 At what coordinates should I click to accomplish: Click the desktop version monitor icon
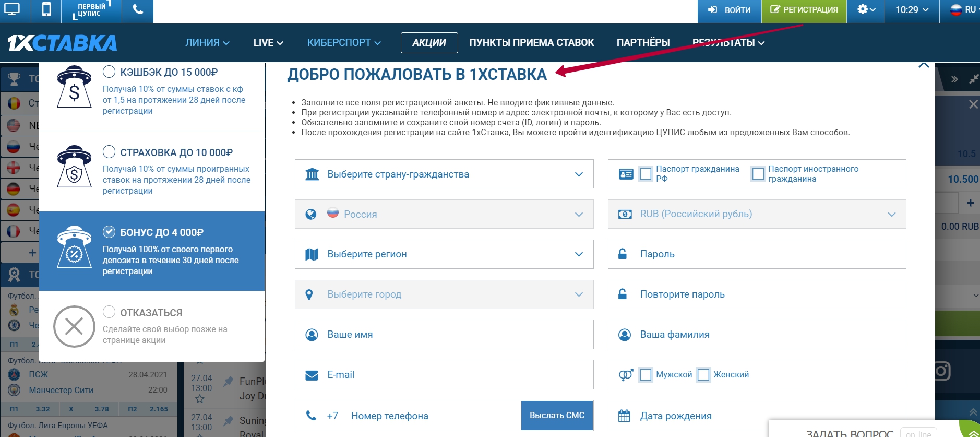pyautogui.click(x=13, y=10)
